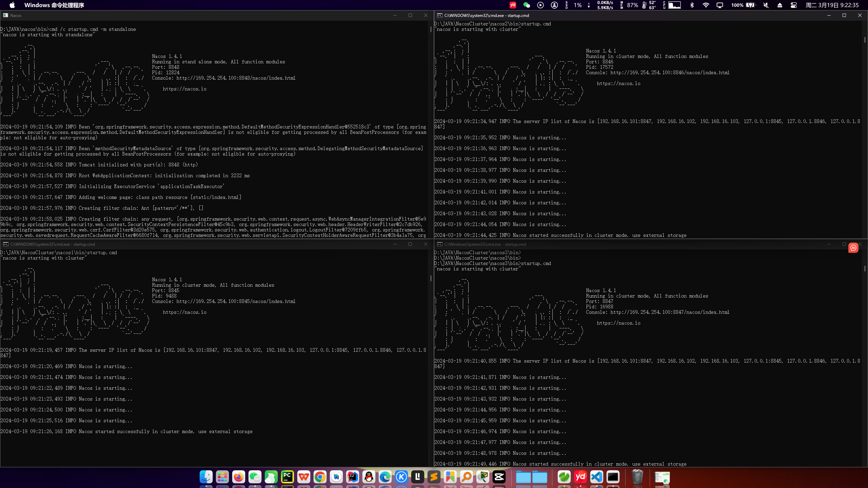
Task: Open WeChat in the dock
Action: 255,477
